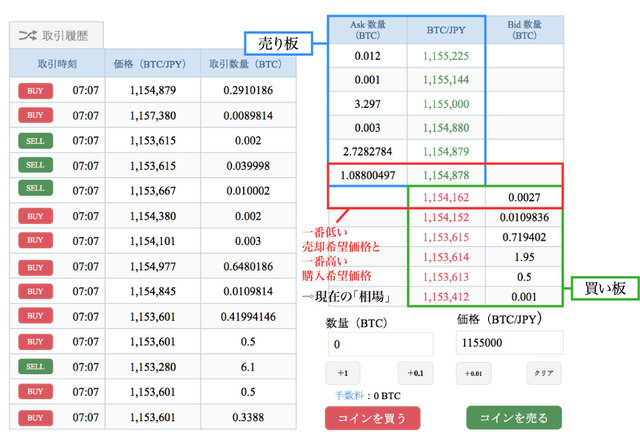Click the BUY badge at price 1,154,977
Viewport: 640px width, 445px height.
(35, 266)
